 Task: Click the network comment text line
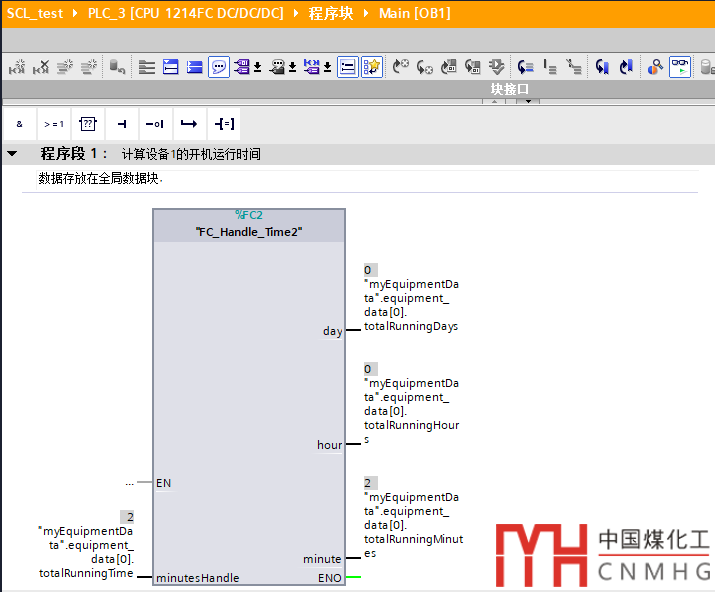pyautogui.click(x=100, y=179)
